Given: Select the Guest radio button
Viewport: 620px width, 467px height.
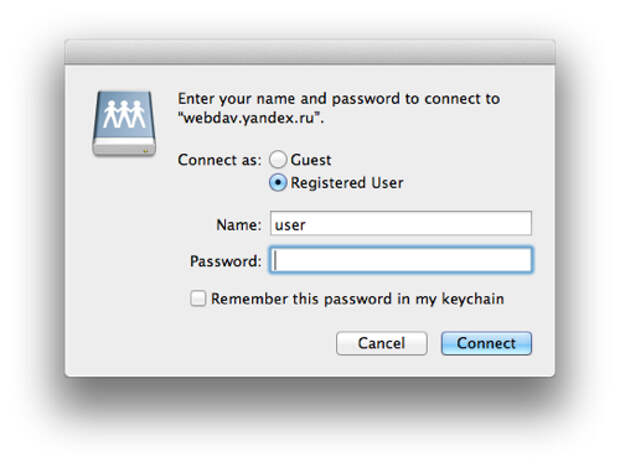Looking at the screenshot, I should click(x=278, y=160).
